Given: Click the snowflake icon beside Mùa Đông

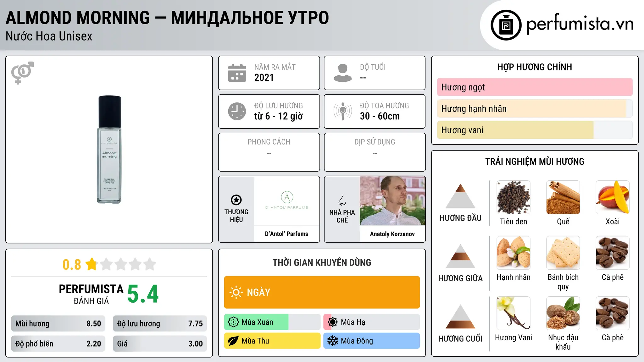Looking at the screenshot, I should (333, 341).
